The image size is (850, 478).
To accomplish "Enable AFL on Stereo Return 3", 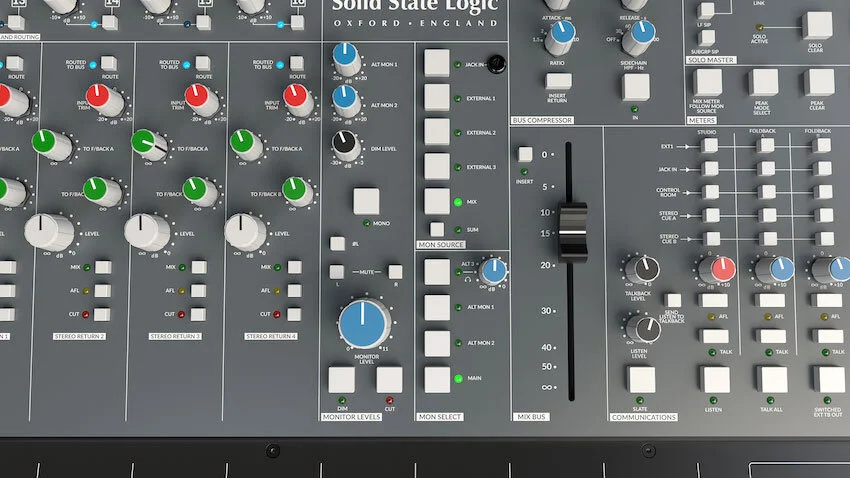I will (198, 291).
